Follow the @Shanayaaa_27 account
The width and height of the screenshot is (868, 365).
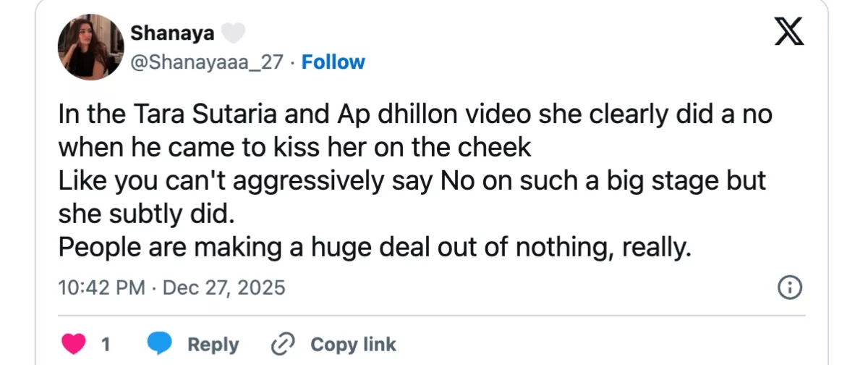coord(333,62)
